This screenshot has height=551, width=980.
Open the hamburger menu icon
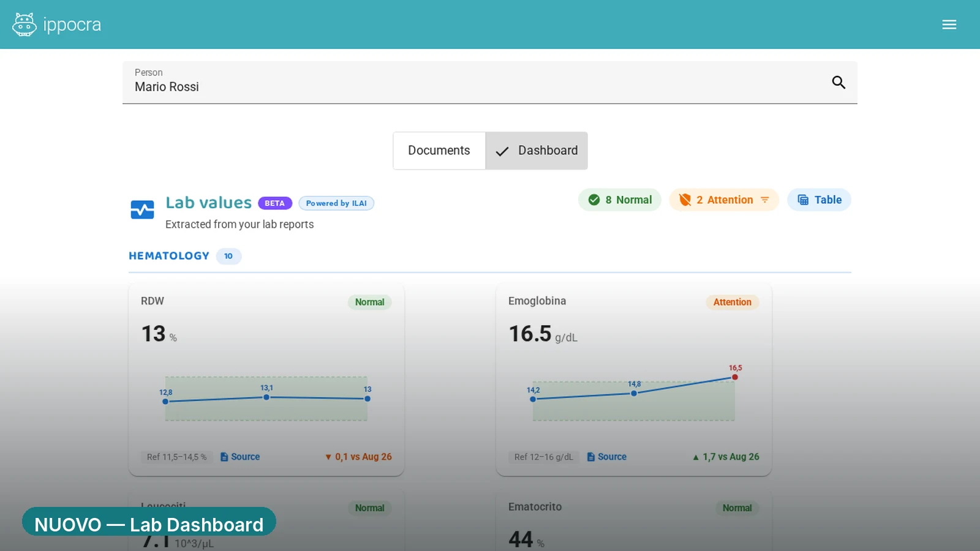coord(949,24)
